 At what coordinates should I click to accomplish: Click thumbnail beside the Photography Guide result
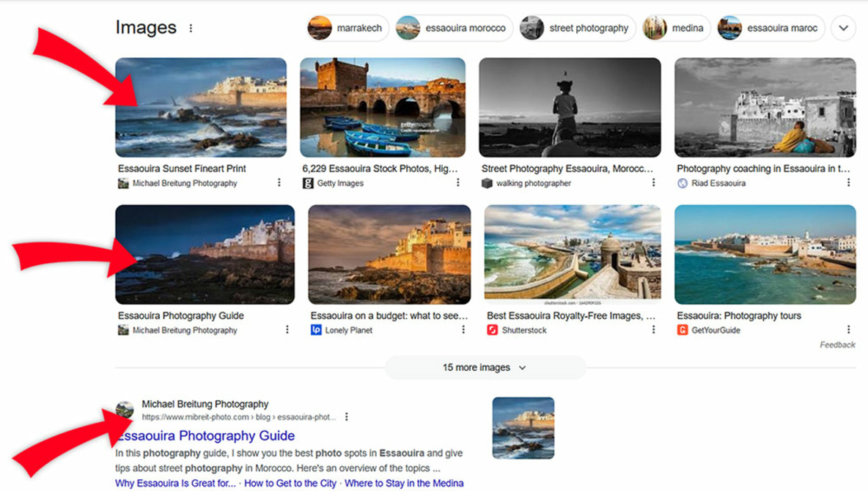point(523,428)
